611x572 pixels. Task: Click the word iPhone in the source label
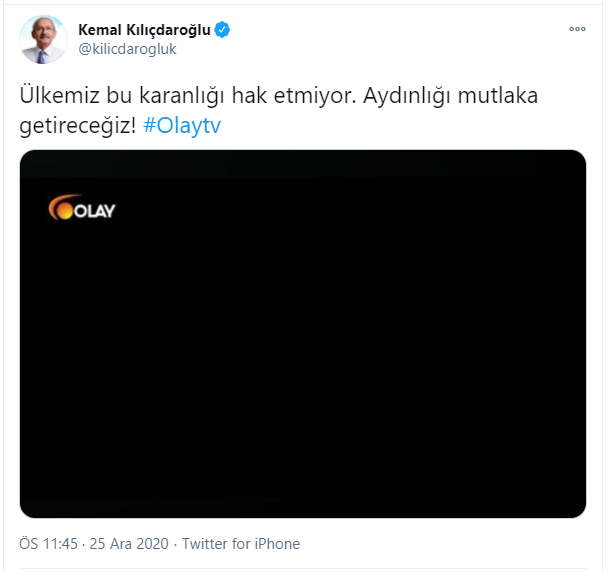coord(277,544)
